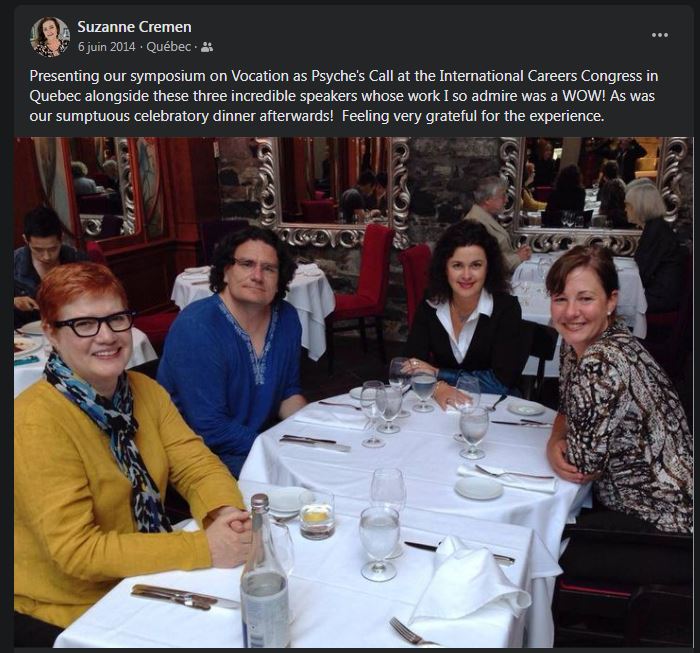Screen dimensions: 700x653
Task: Select the words International Careers Congress in post
Action: click(x=549, y=76)
